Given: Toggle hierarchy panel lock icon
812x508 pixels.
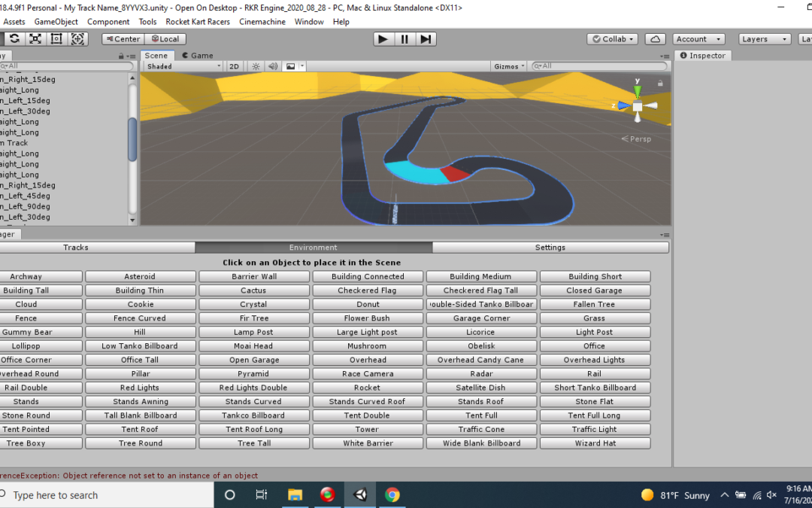Looking at the screenshot, I should (x=121, y=56).
